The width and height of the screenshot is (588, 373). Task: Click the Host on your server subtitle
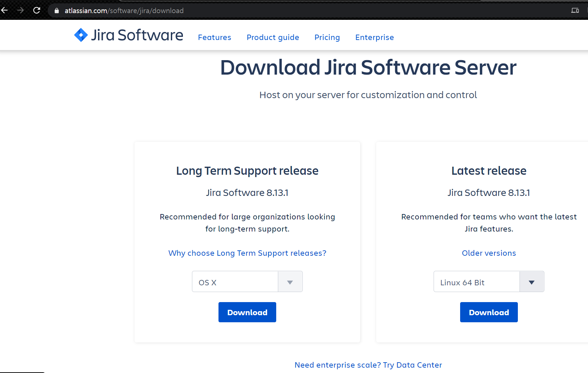[x=368, y=95]
